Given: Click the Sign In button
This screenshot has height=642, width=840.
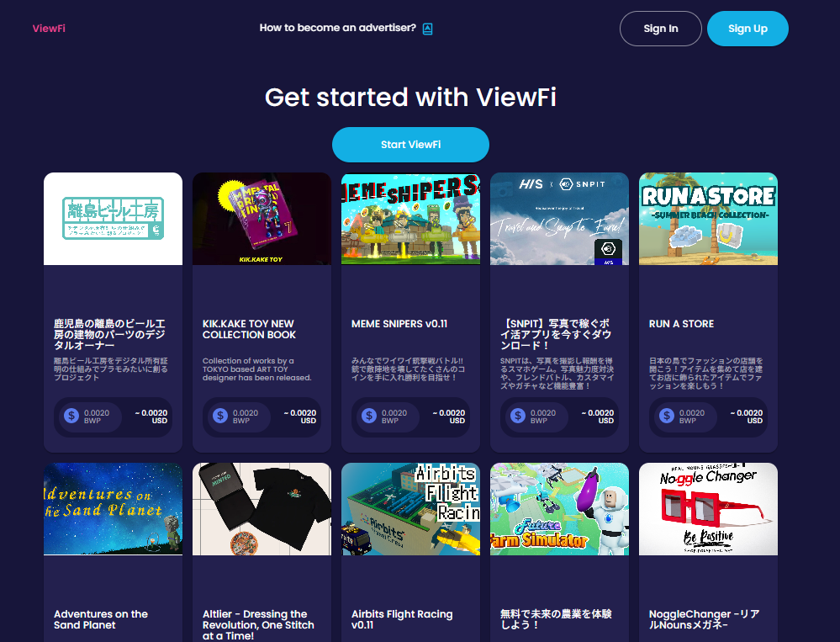Looking at the screenshot, I should pos(661,29).
